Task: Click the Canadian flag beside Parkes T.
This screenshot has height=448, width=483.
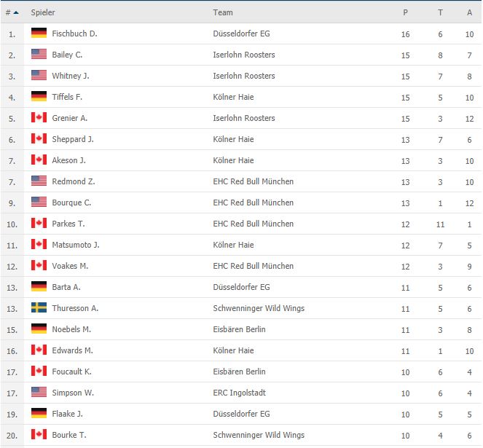Action: pos(39,223)
